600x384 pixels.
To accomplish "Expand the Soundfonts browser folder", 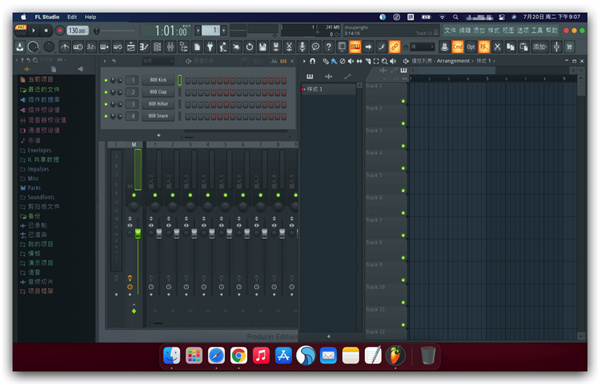I will pos(37,197).
